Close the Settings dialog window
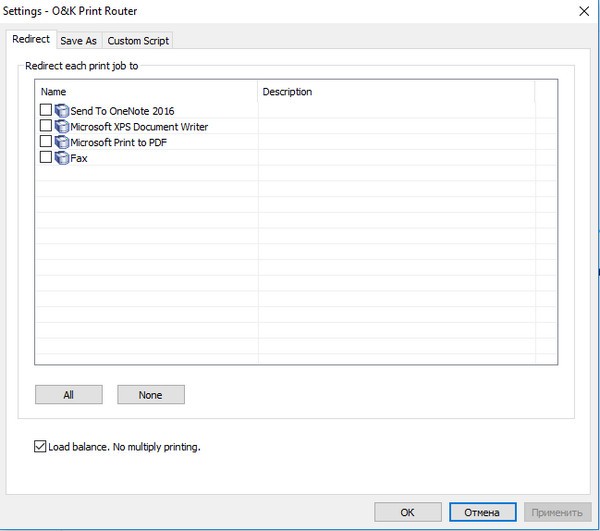This screenshot has width=600, height=531. tap(583, 11)
